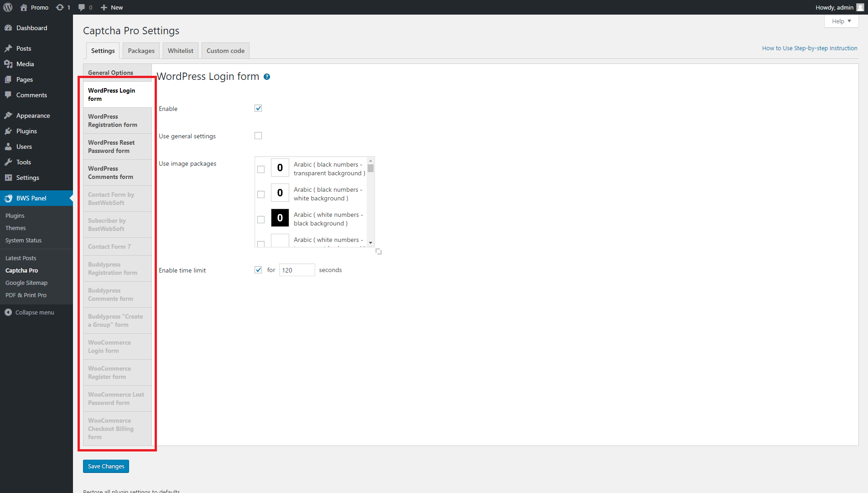
Task: Open Themes under BWS Panel
Action: click(16, 228)
